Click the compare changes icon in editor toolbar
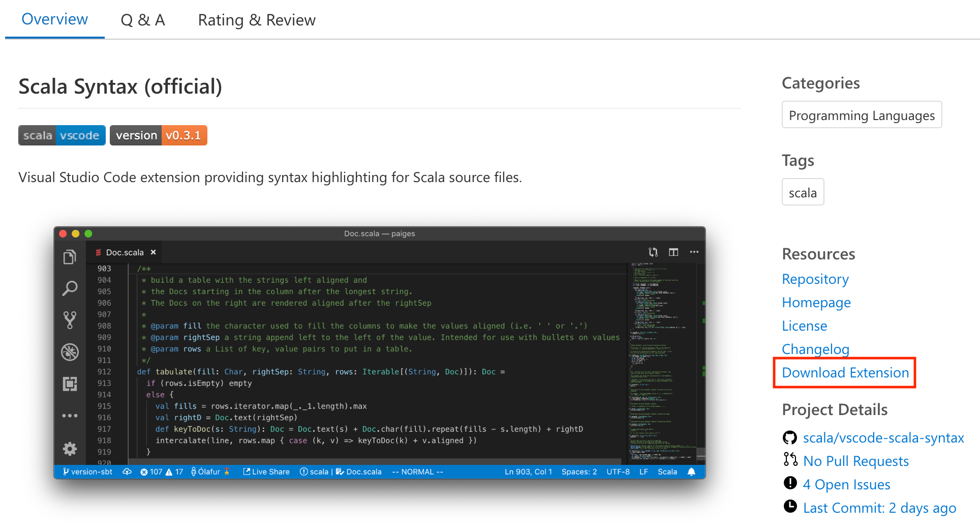The width and height of the screenshot is (980, 529). coord(653,252)
